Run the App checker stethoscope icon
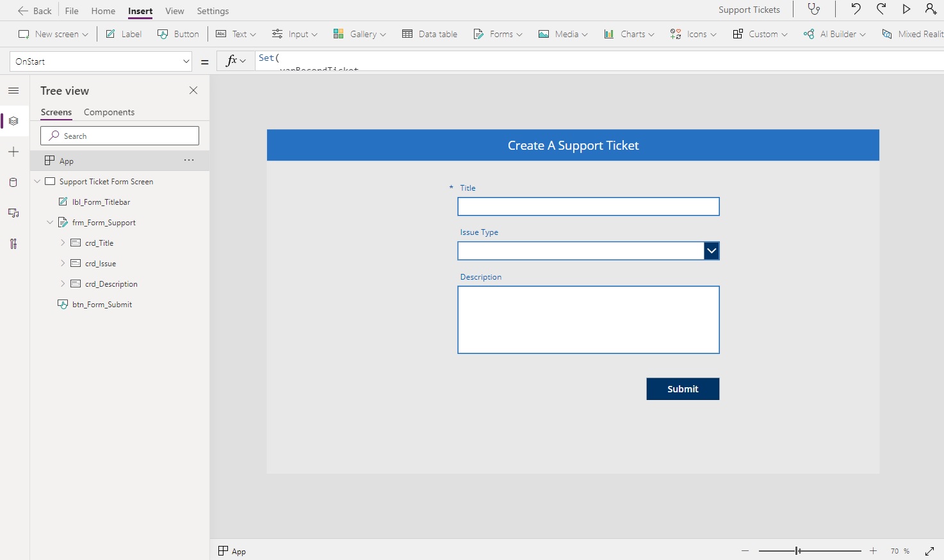The height and width of the screenshot is (560, 944). point(814,10)
